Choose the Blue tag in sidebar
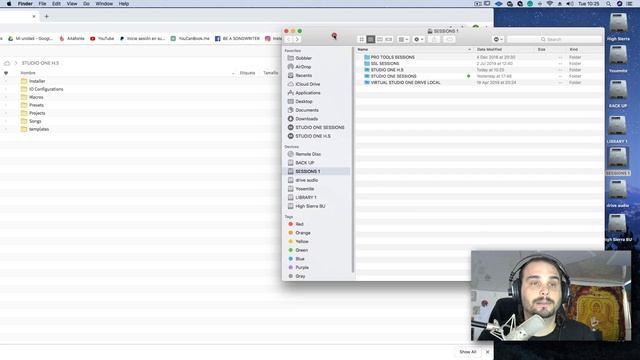The image size is (640, 360). pos(300,259)
